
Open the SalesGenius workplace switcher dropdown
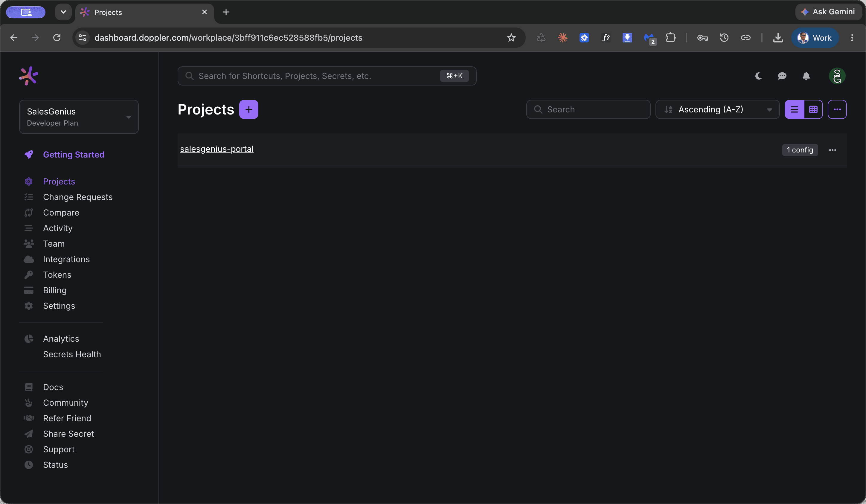click(x=79, y=117)
